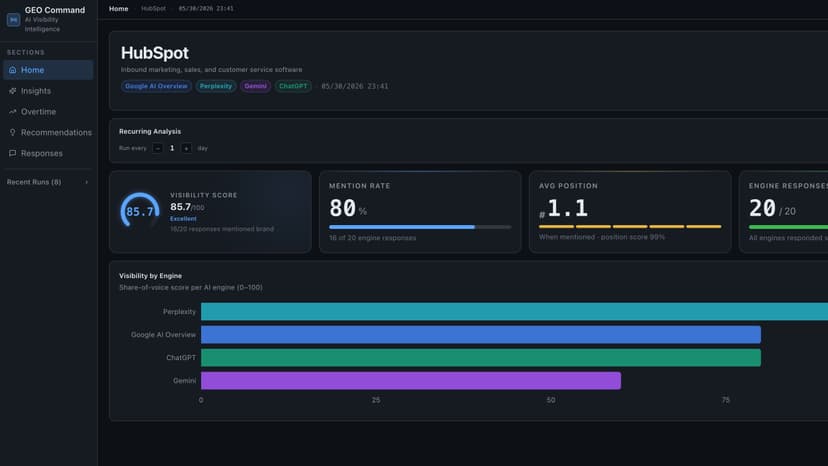Open the Responses section

[48, 153]
